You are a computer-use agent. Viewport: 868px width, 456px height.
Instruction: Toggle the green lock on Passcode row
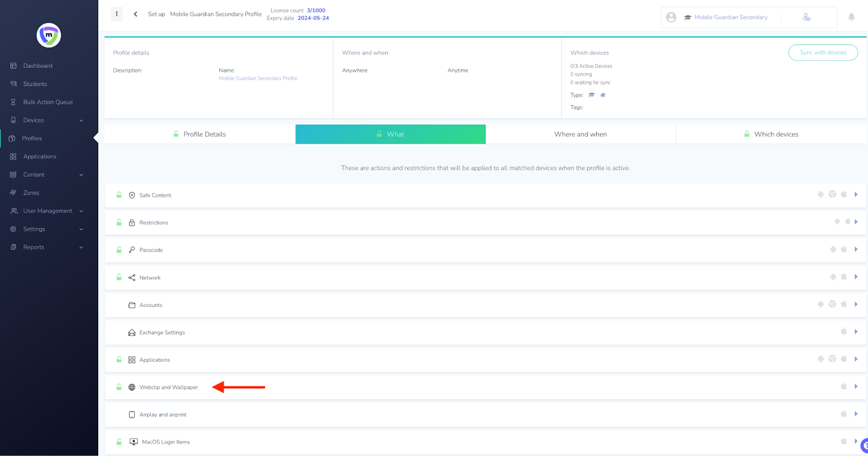tap(119, 249)
